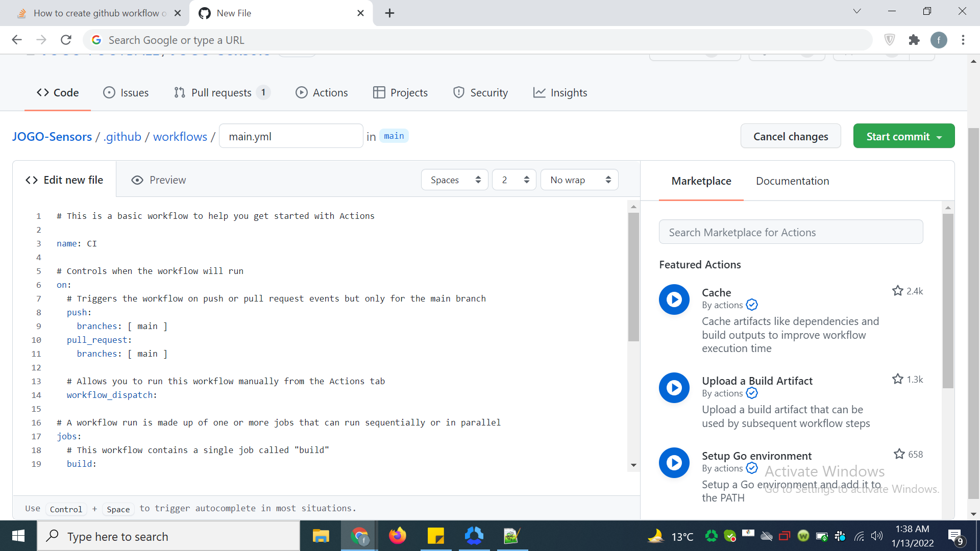Click the browser back arrow
The width and height of the screenshot is (980, 551).
tap(17, 40)
